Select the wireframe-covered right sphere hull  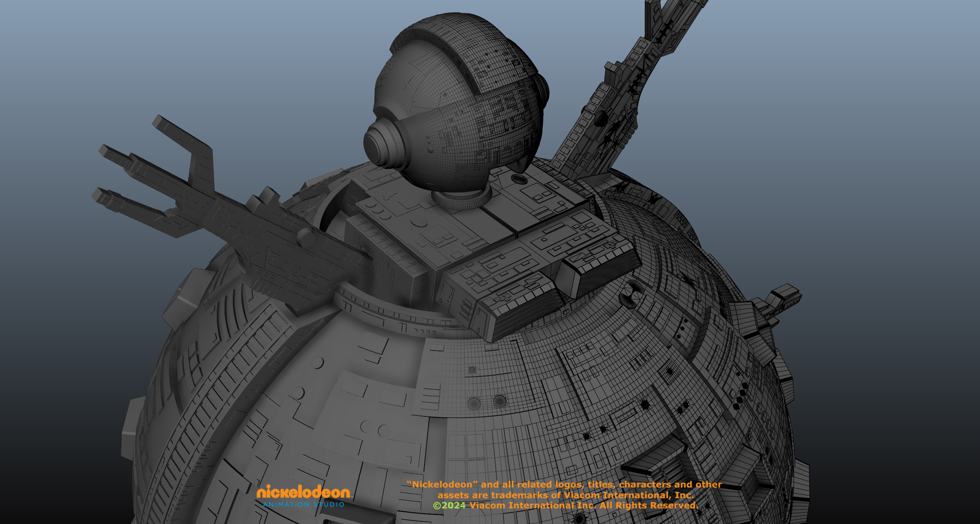(x=624, y=382)
